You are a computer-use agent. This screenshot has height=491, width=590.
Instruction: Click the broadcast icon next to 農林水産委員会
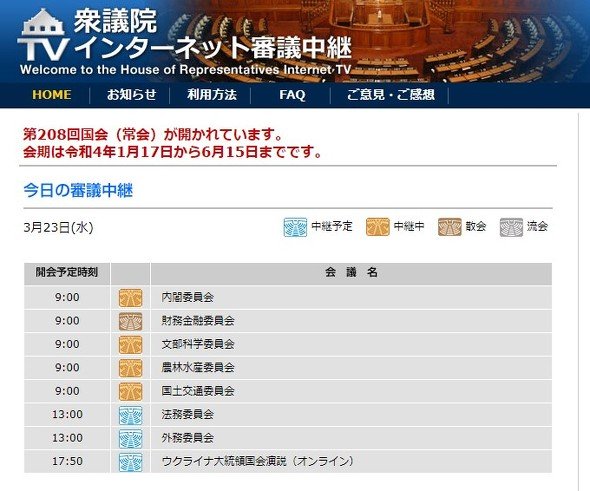pos(130,368)
